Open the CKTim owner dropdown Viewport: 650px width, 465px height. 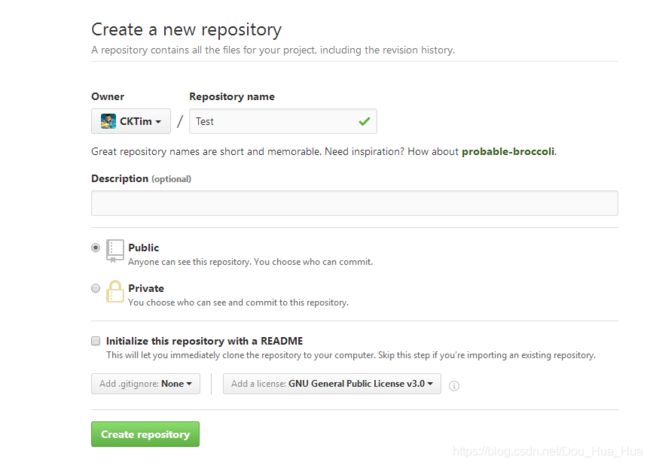point(131,121)
